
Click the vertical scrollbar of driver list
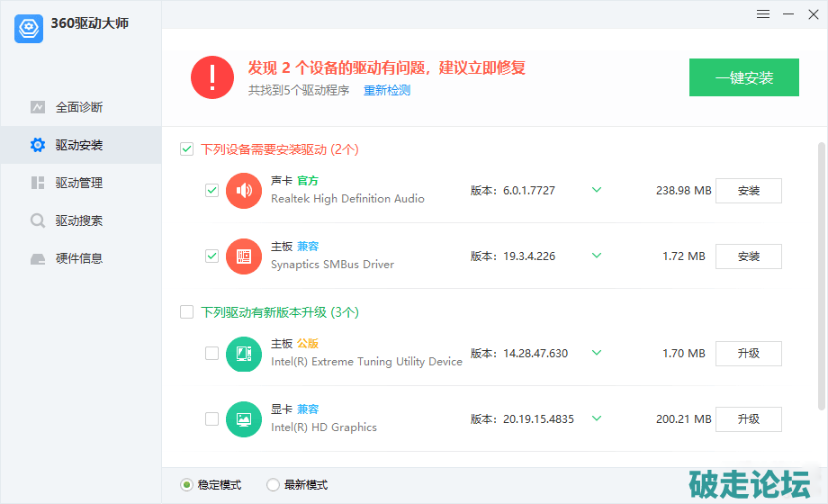tap(821, 270)
